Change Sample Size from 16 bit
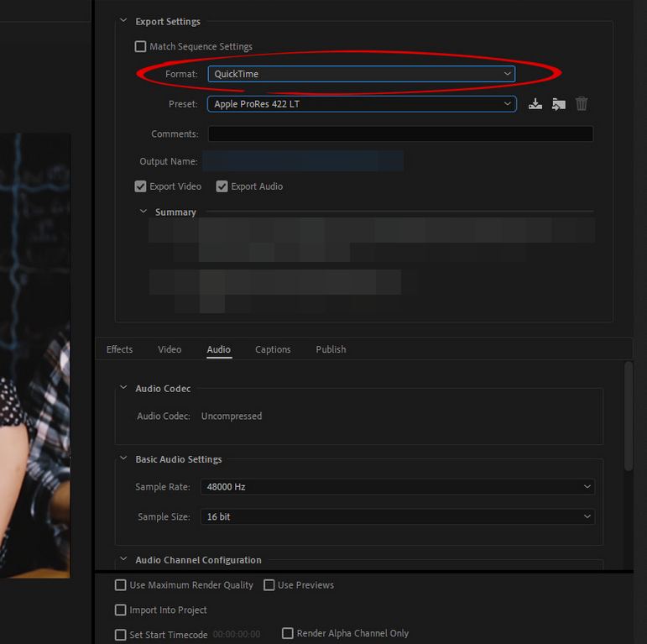 397,516
